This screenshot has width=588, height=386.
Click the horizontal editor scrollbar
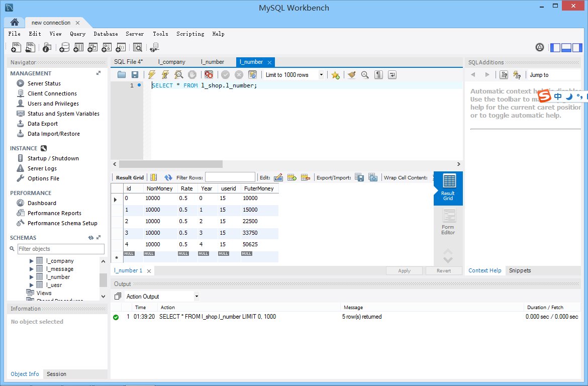(x=171, y=164)
